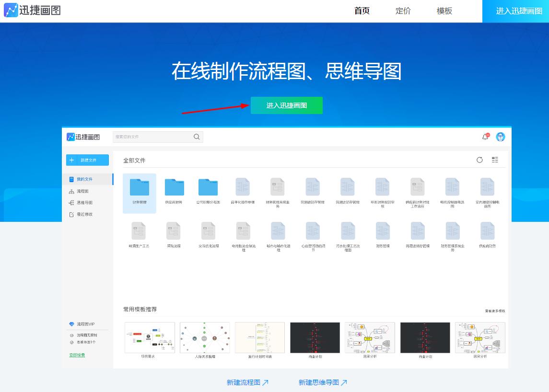This screenshot has height=392, width=549.
Task: Click the green 进入迅捷画图 button under the headline
Action: coord(286,105)
